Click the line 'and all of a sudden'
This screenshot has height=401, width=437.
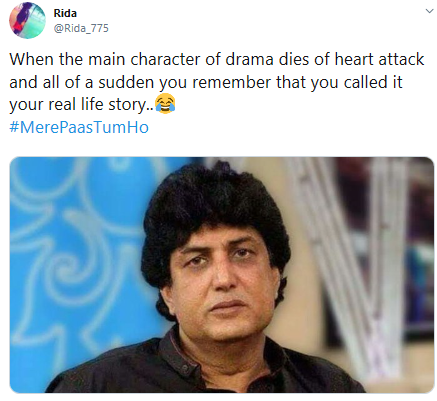[x=206, y=82]
